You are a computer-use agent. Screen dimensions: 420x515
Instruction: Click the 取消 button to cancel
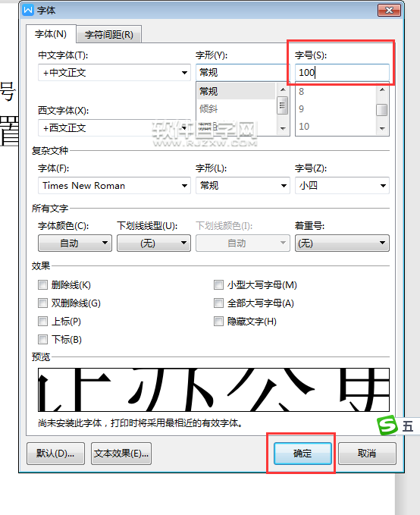(367, 454)
